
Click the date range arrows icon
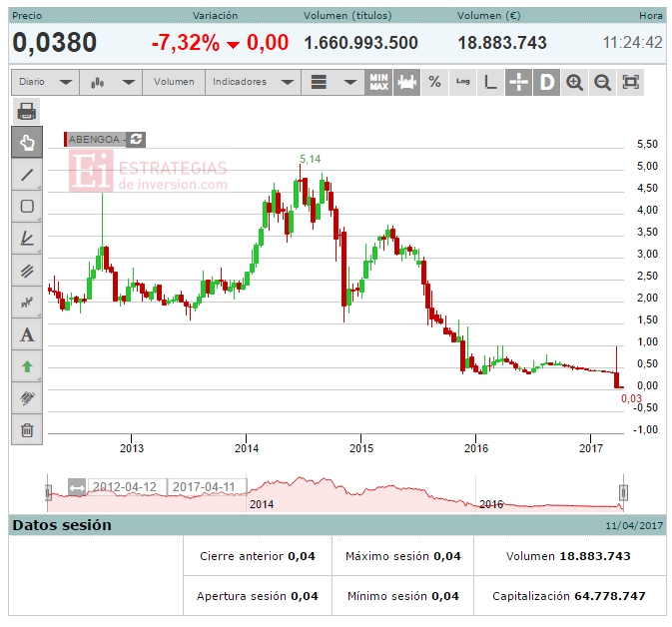(77, 487)
